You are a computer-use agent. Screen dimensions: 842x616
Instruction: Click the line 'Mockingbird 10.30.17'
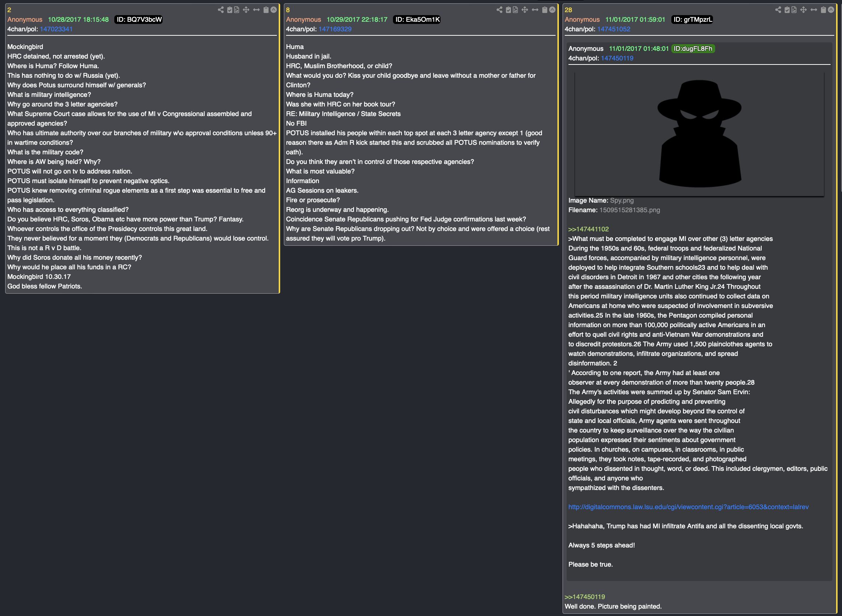tap(39, 277)
